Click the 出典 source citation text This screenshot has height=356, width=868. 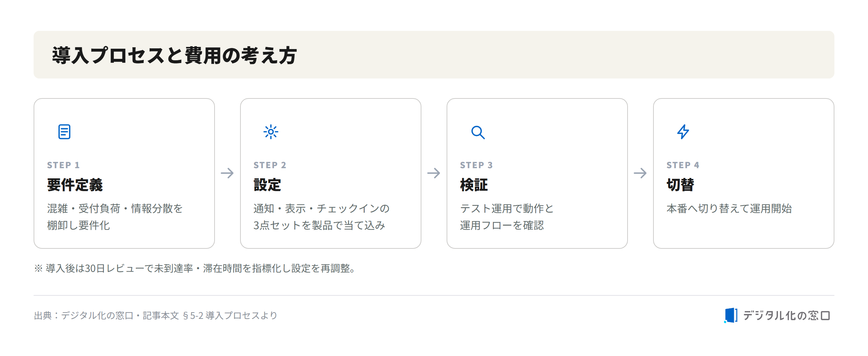(x=155, y=316)
